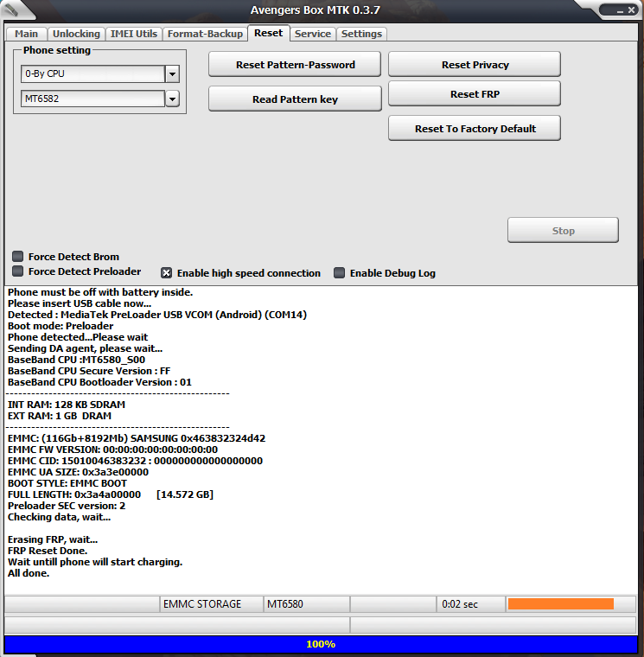Image resolution: width=644 pixels, height=657 pixels.
Task: Click 'Sending DA agent, please wait...' log line
Action: (x=85, y=348)
